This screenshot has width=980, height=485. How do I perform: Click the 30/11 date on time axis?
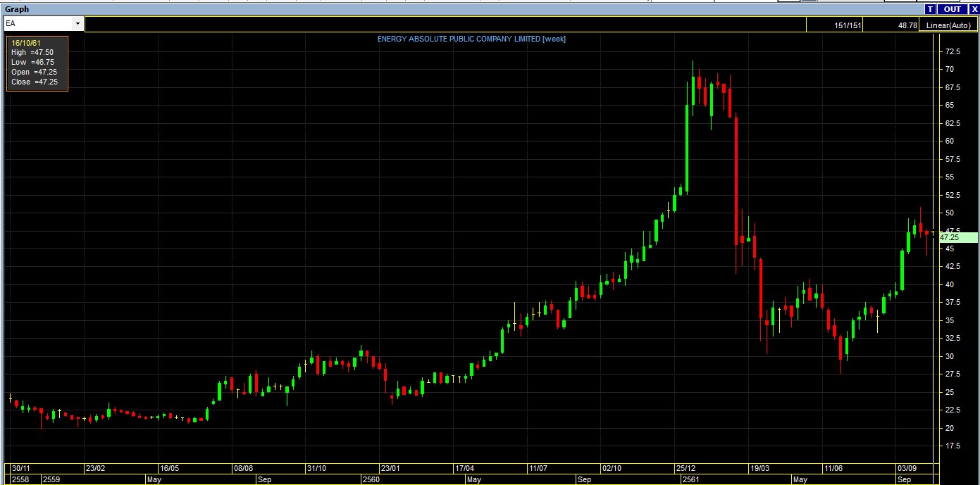pyautogui.click(x=21, y=468)
